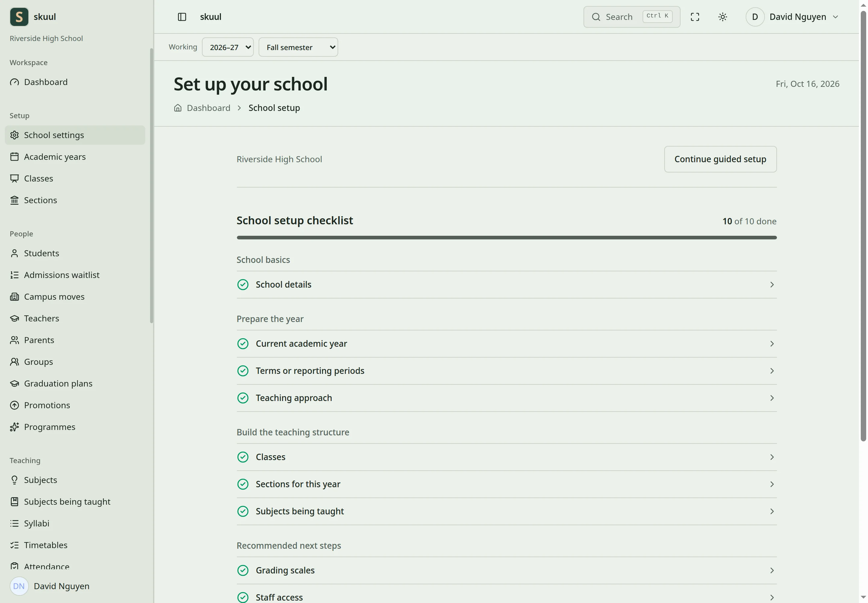Click the Sections building icon
This screenshot has width=868, height=603.
tap(14, 200)
